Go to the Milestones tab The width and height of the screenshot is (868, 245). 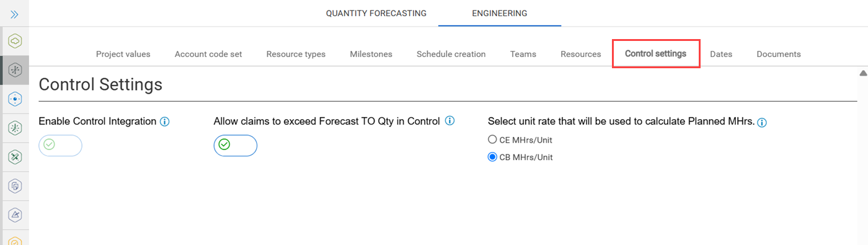click(371, 54)
